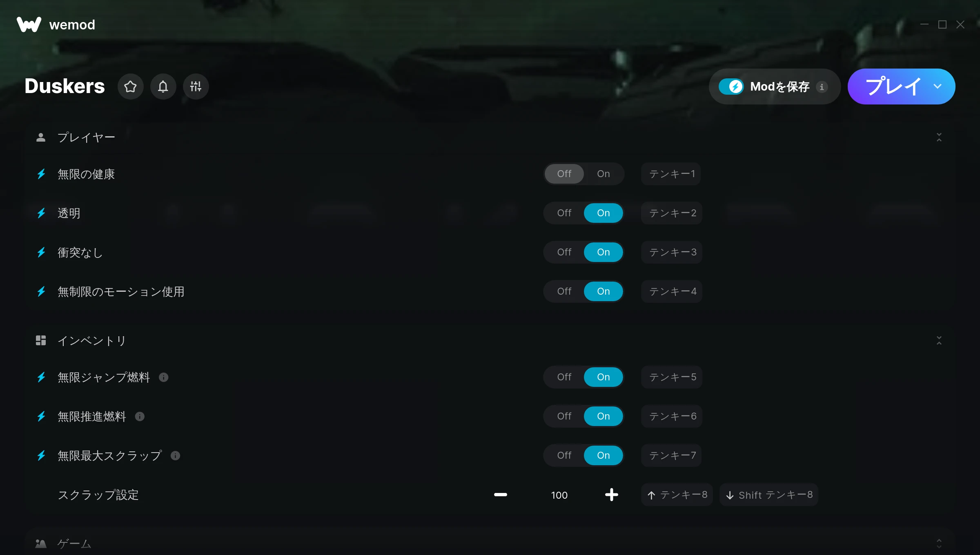This screenshot has width=980, height=555.
Task: Collapse the プレイヤー section
Action: [x=939, y=137]
